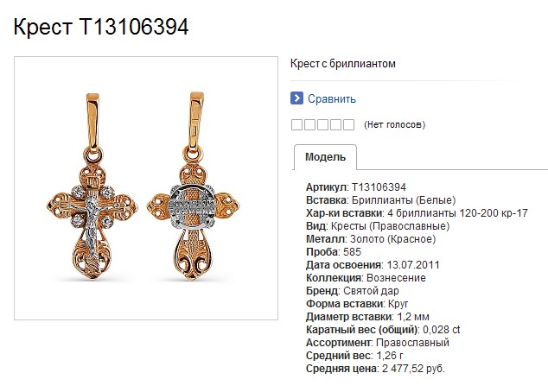Click the Кресты (Православные) type value
Image resolution: width=548 pixels, height=392 pixels.
pyautogui.click(x=390, y=226)
